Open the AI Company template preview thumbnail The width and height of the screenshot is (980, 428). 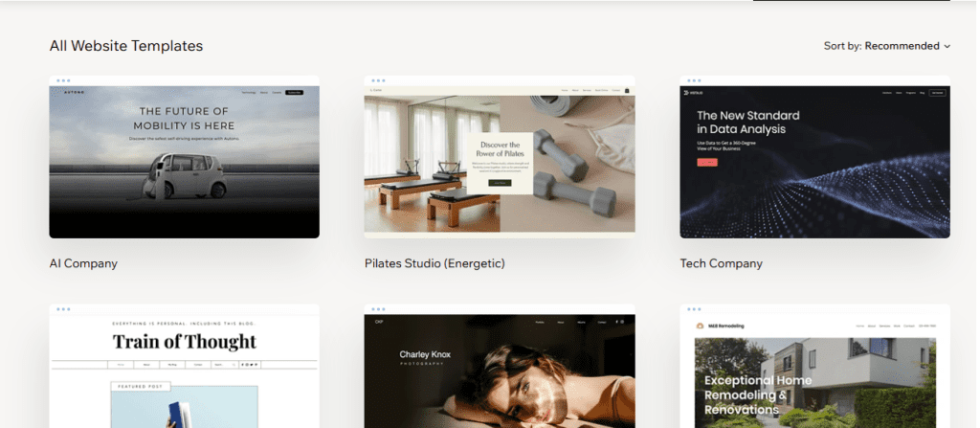click(185, 157)
